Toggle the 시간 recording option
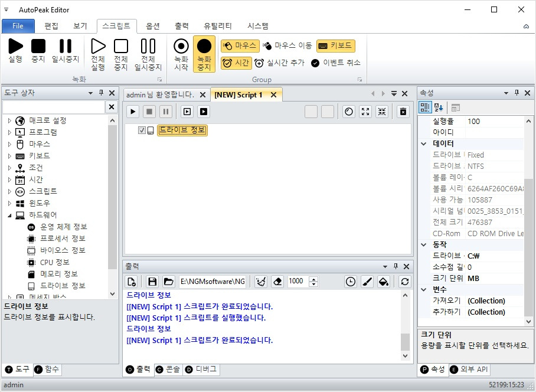 click(236, 63)
